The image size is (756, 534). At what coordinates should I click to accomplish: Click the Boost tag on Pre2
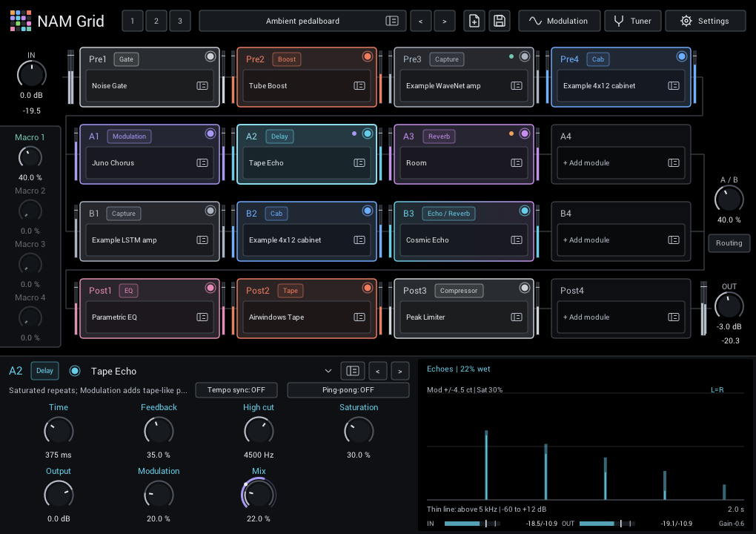point(287,59)
